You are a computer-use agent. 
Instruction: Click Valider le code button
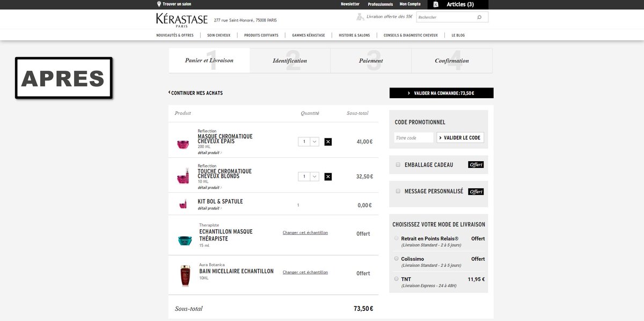(460, 137)
